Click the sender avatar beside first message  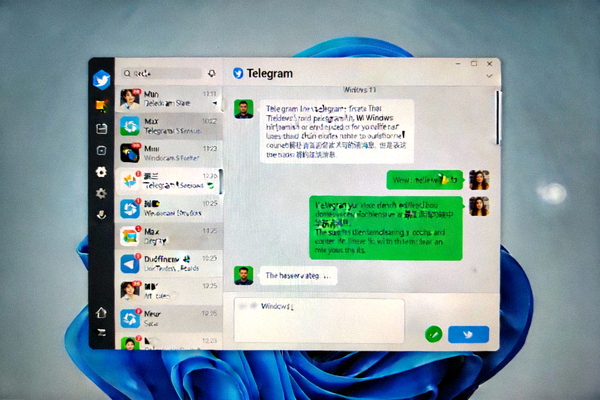(x=244, y=109)
